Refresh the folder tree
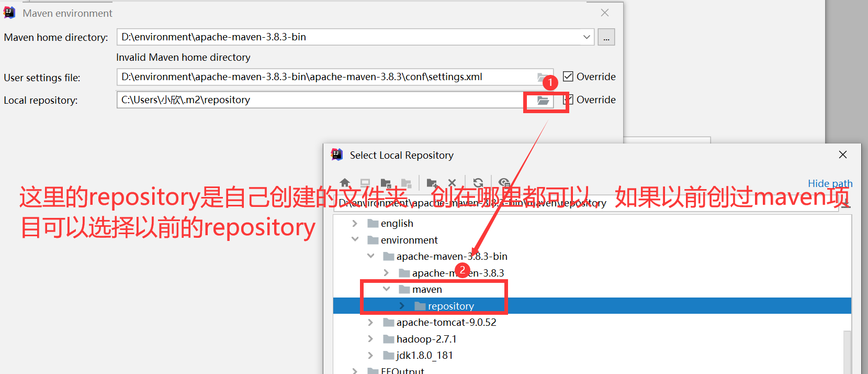 478,183
